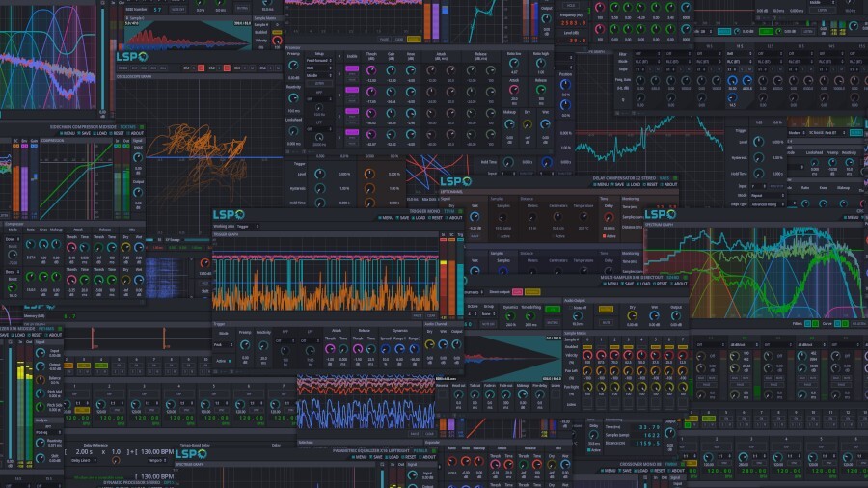Click LOAD in the Sidechain Compressor window
Image resolution: width=868 pixels, height=488 pixels.
[100, 133]
